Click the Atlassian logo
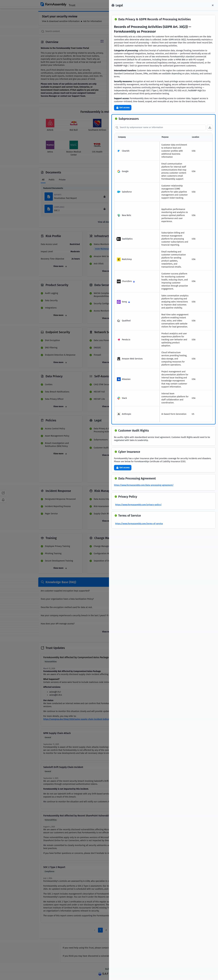Viewport: 218px width, 980px height. coord(119,379)
